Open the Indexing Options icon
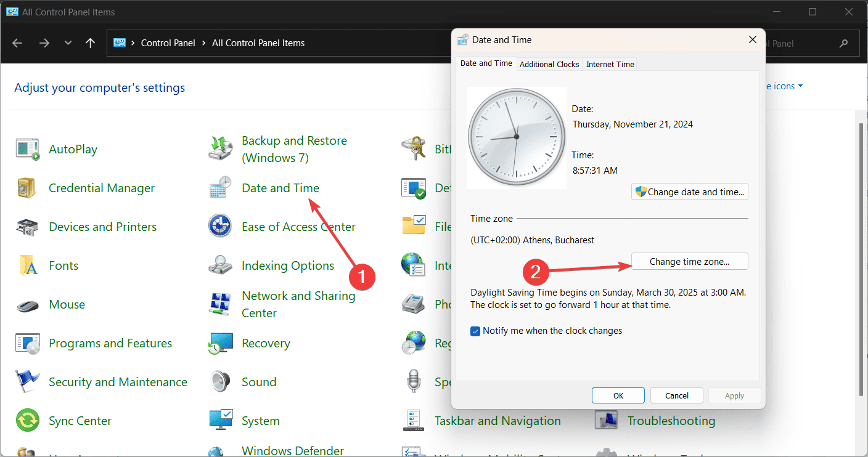The image size is (868, 457). [220, 265]
